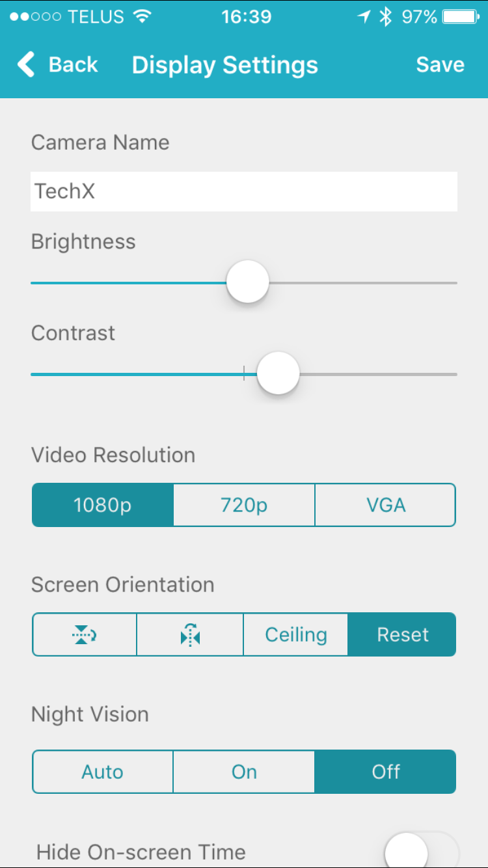This screenshot has width=488, height=868.
Task: Click the Brightness slider handle
Action: 248,282
